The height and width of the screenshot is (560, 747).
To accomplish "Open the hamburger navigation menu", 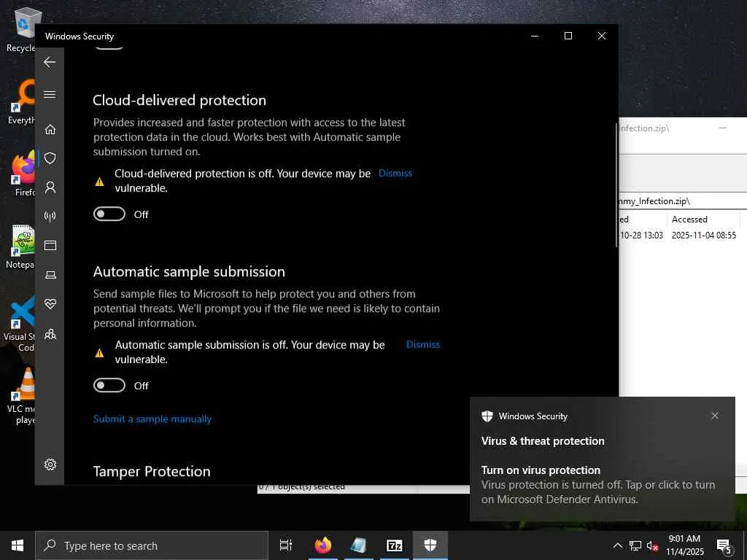I will coord(50,94).
